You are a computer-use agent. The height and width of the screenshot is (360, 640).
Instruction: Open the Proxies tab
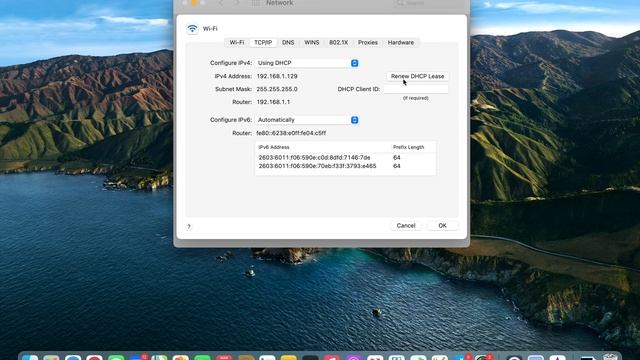[x=368, y=42]
